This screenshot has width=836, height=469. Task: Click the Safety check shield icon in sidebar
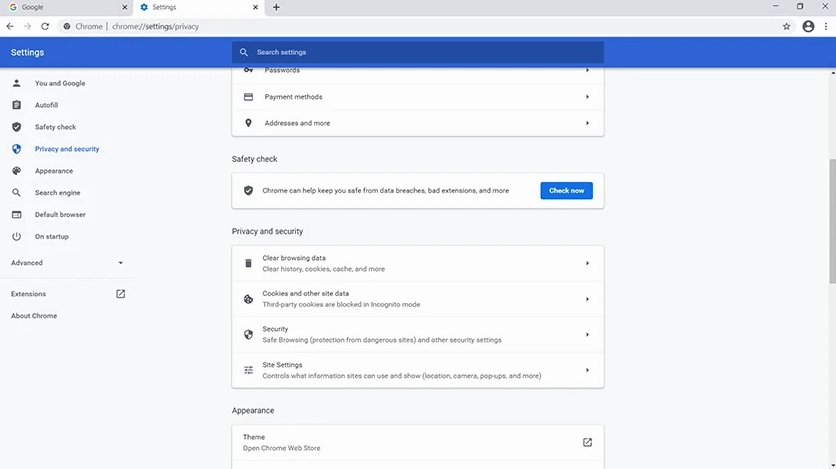pyautogui.click(x=17, y=127)
